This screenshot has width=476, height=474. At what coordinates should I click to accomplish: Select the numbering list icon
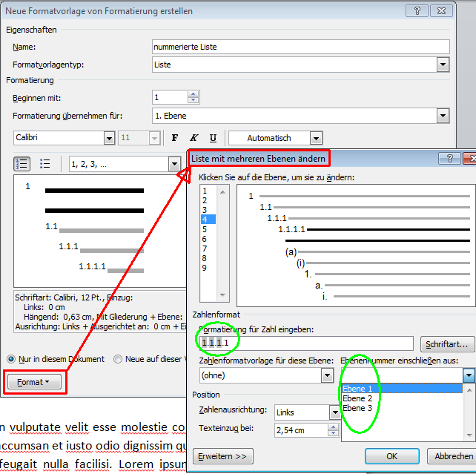[x=22, y=164]
